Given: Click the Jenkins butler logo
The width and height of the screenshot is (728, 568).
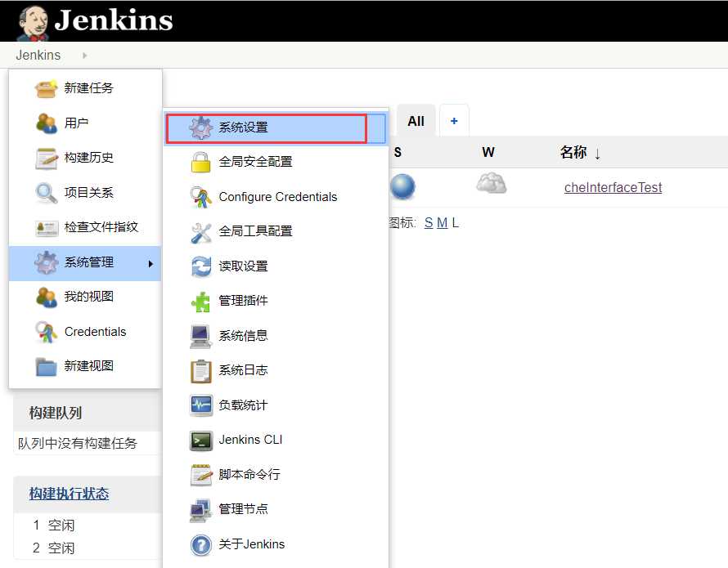Looking at the screenshot, I should pyautogui.click(x=33, y=22).
